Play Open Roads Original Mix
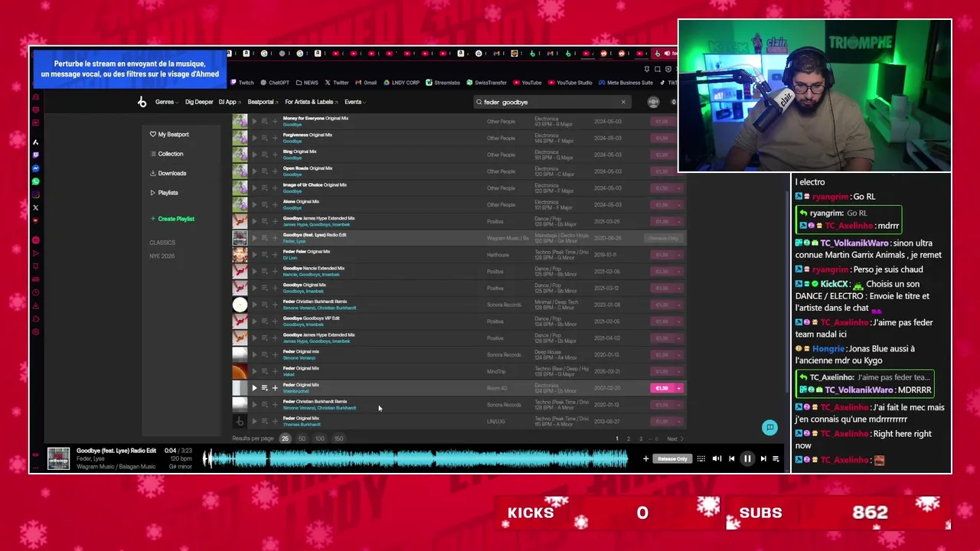The height and width of the screenshot is (551, 980). click(x=255, y=171)
